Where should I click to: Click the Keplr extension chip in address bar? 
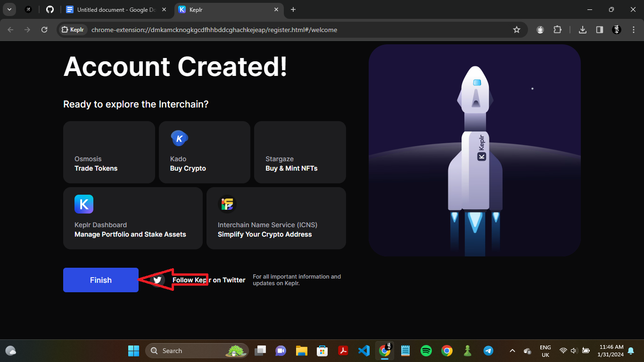click(73, 30)
